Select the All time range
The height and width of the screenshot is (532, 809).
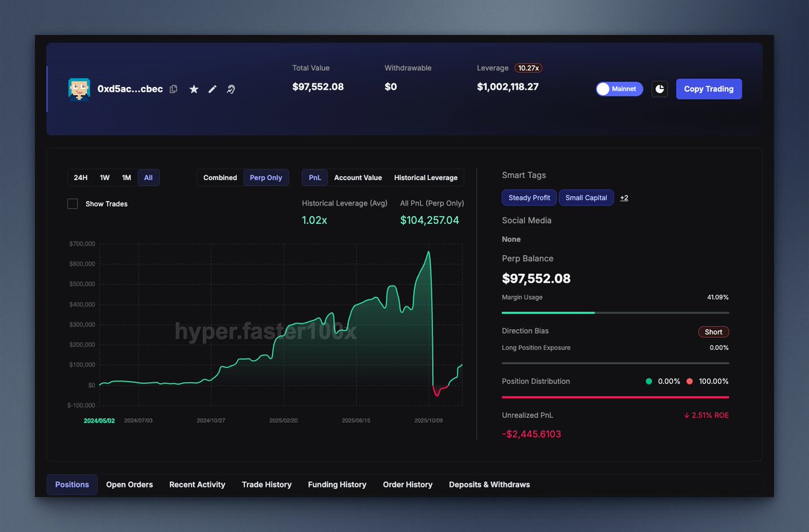pos(148,177)
